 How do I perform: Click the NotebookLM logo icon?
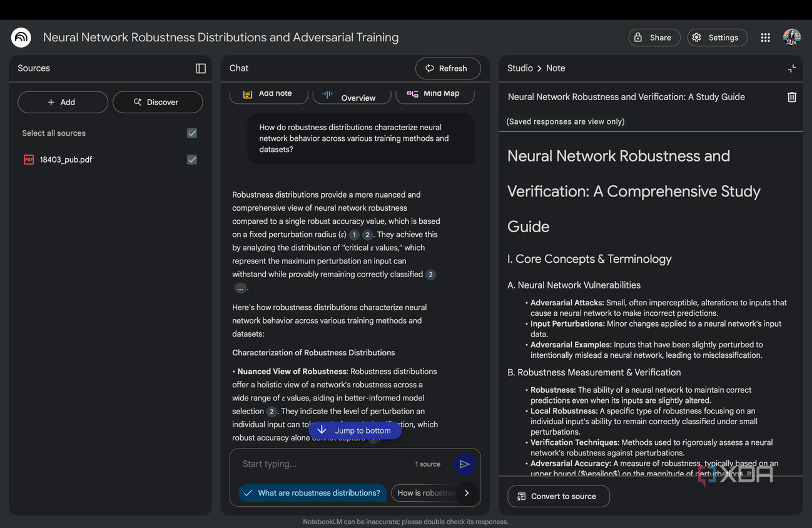[x=21, y=38]
